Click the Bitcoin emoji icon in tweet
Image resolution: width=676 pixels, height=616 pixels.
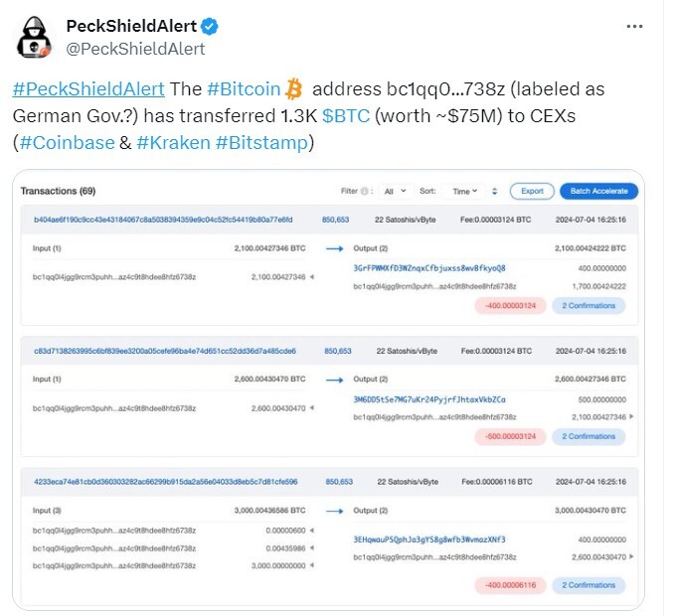click(x=294, y=89)
